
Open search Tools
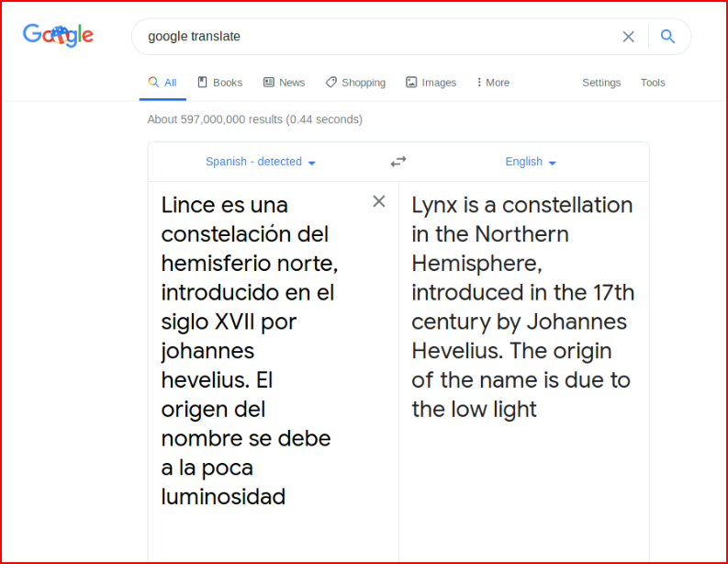pyautogui.click(x=653, y=83)
